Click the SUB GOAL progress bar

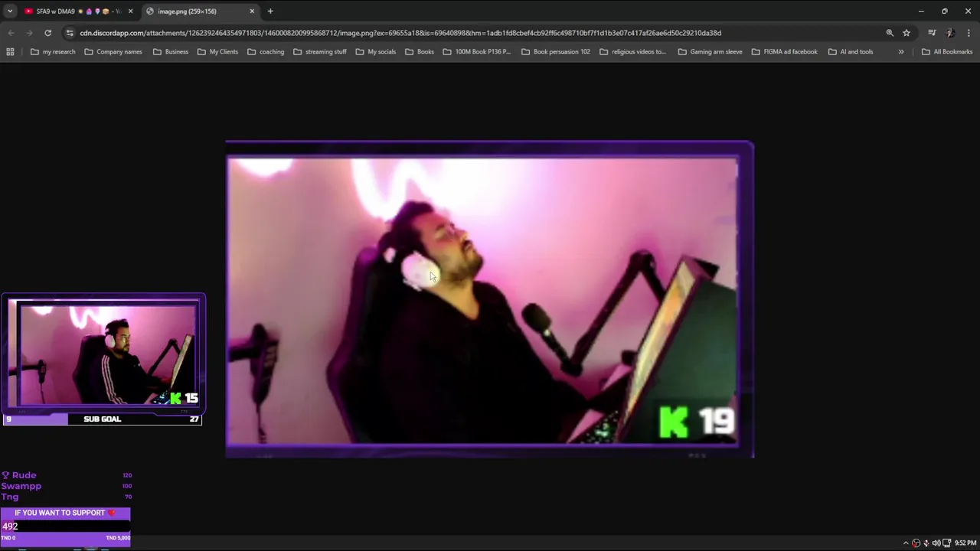[103, 419]
